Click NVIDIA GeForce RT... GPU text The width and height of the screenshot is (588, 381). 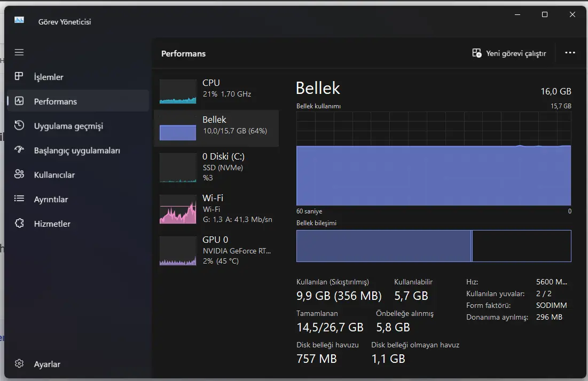(237, 251)
